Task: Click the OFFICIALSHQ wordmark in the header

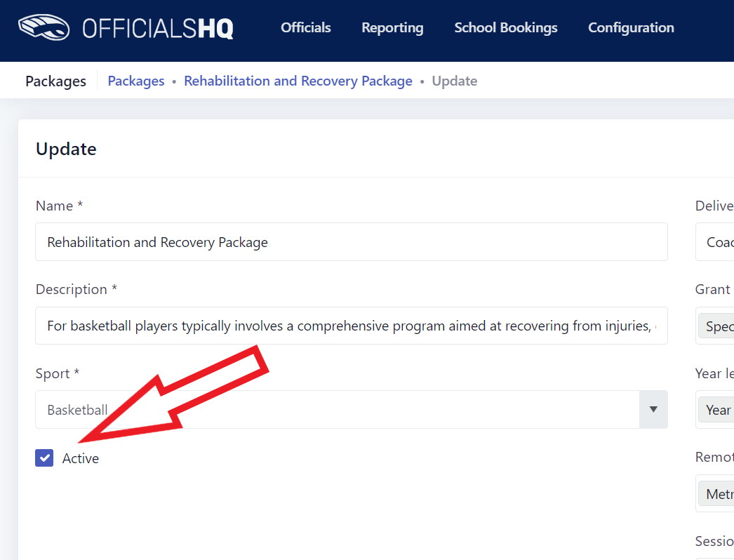Action: tap(158, 27)
